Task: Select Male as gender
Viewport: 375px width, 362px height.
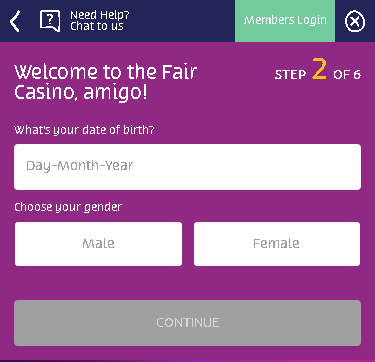Action: point(98,244)
